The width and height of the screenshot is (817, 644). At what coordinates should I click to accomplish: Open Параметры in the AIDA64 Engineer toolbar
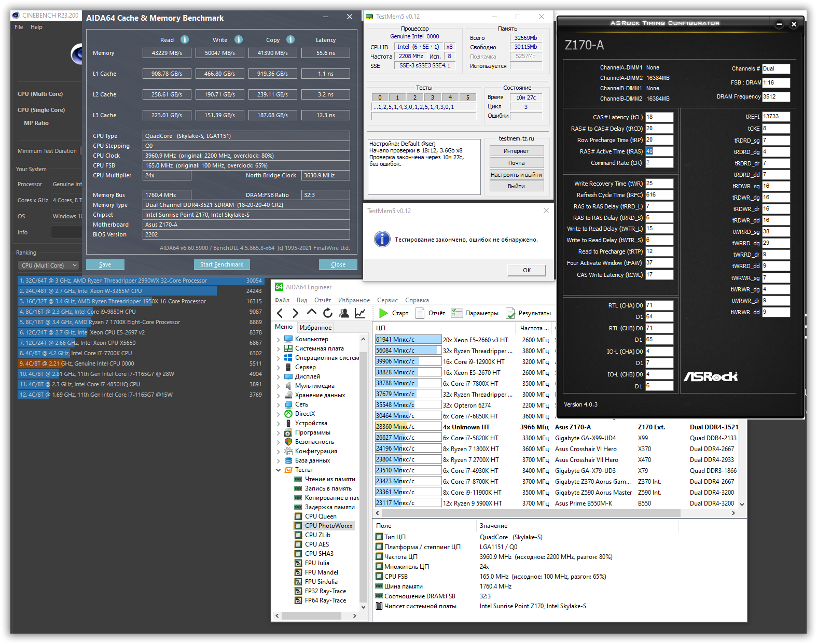tap(475, 313)
